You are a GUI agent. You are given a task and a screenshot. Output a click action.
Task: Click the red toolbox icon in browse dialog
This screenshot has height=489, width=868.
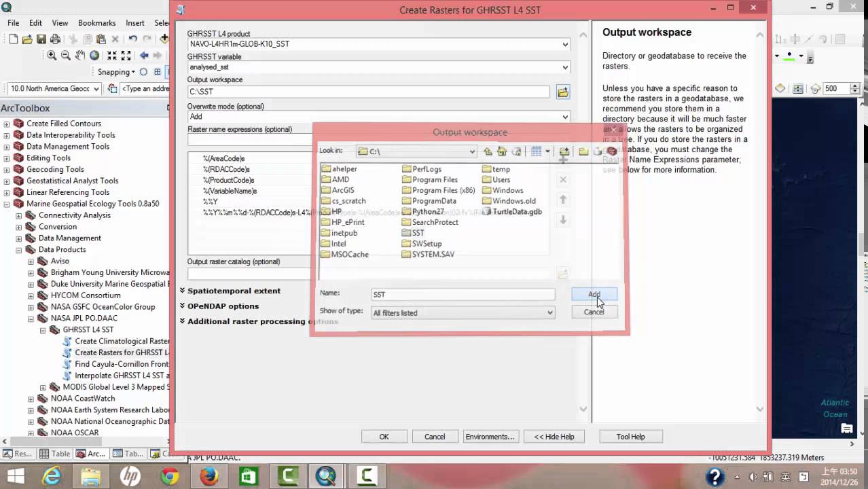(612, 151)
